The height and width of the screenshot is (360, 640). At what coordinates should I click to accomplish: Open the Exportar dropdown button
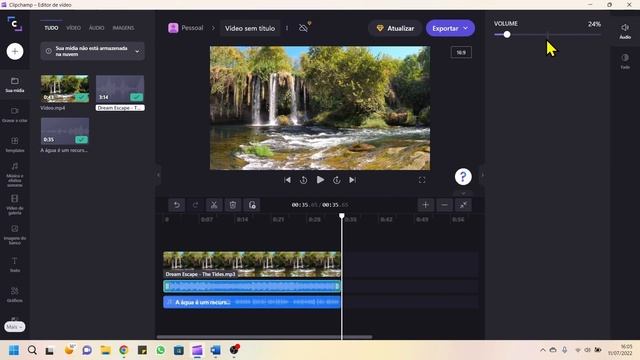pos(450,28)
